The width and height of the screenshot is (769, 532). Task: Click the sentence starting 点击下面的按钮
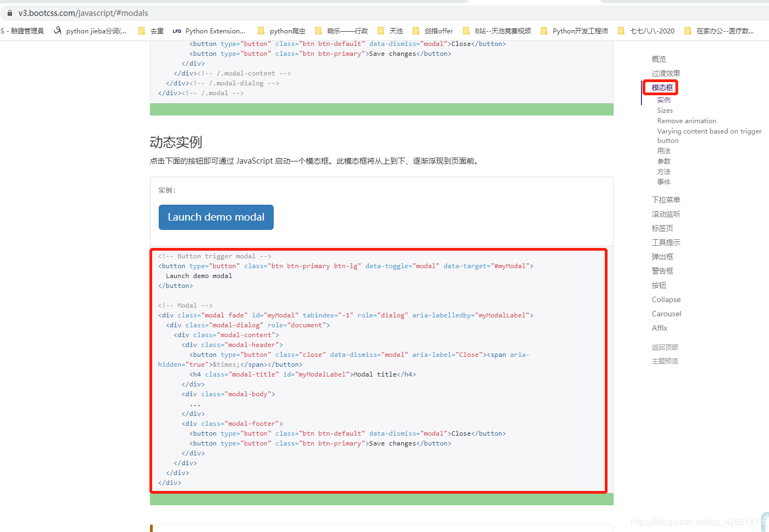point(315,161)
